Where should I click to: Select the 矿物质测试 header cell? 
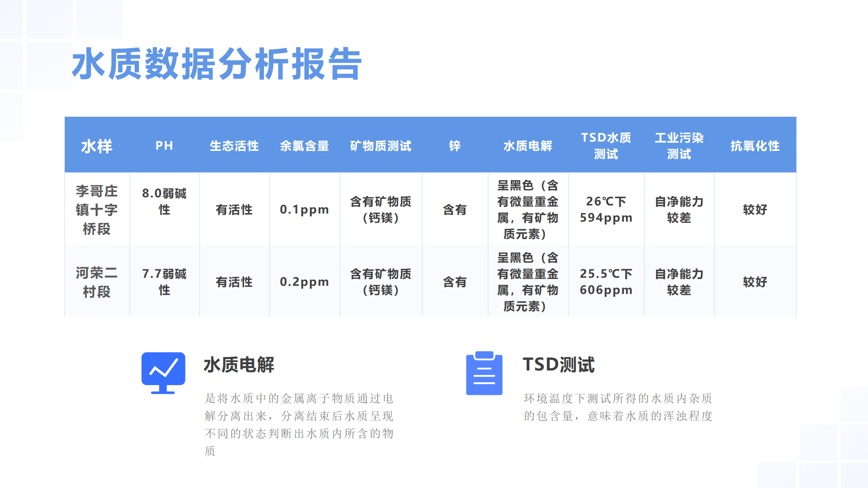381,146
